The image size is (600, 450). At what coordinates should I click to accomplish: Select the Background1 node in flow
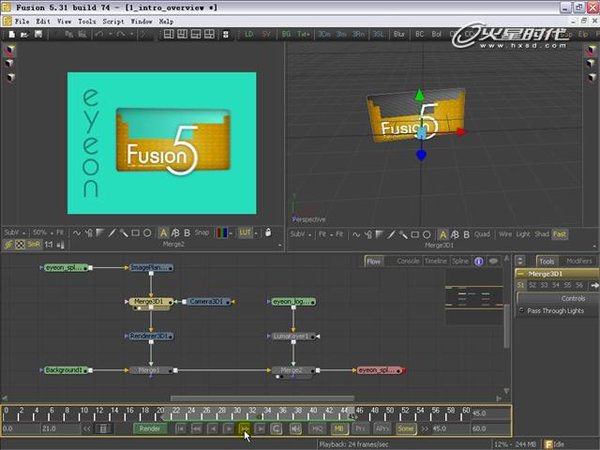click(x=65, y=370)
